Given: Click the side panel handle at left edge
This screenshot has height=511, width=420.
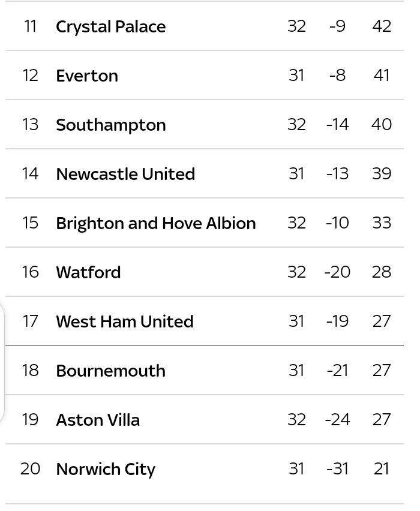Looking at the screenshot, I should pos(2,362).
